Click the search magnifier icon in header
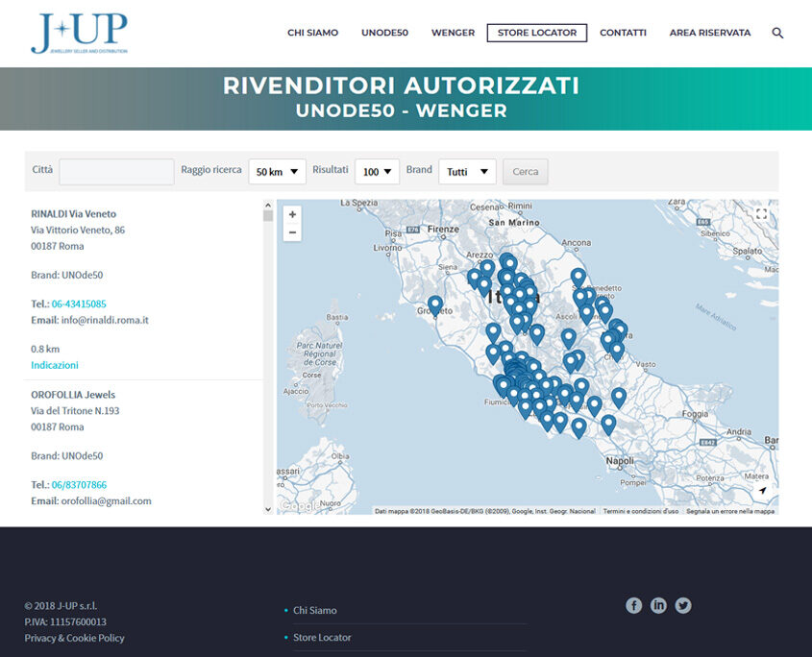Viewport: 812px width, 657px height. pyautogui.click(x=777, y=33)
